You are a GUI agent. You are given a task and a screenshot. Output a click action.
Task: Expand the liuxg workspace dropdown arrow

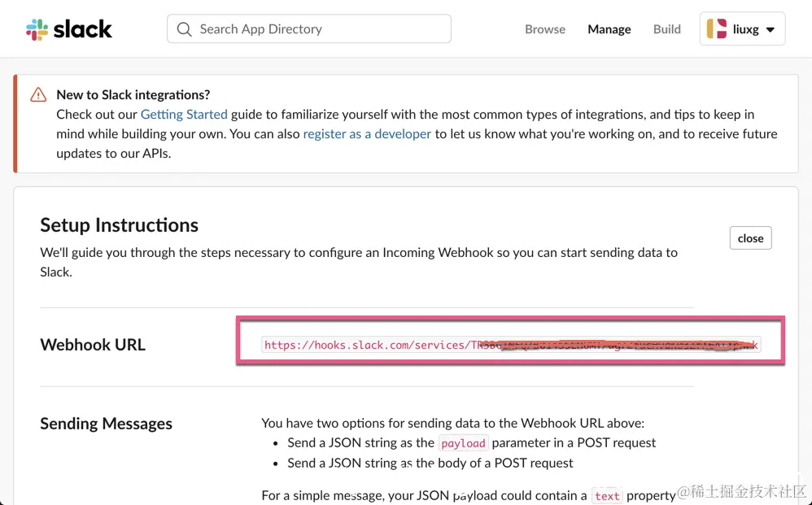(x=770, y=30)
